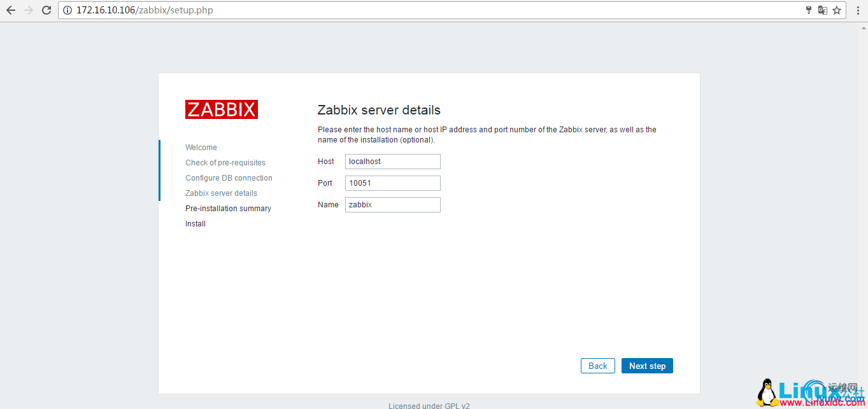868x409 pixels.
Task: Open the Chrome three-dot menu
Action: [858, 10]
